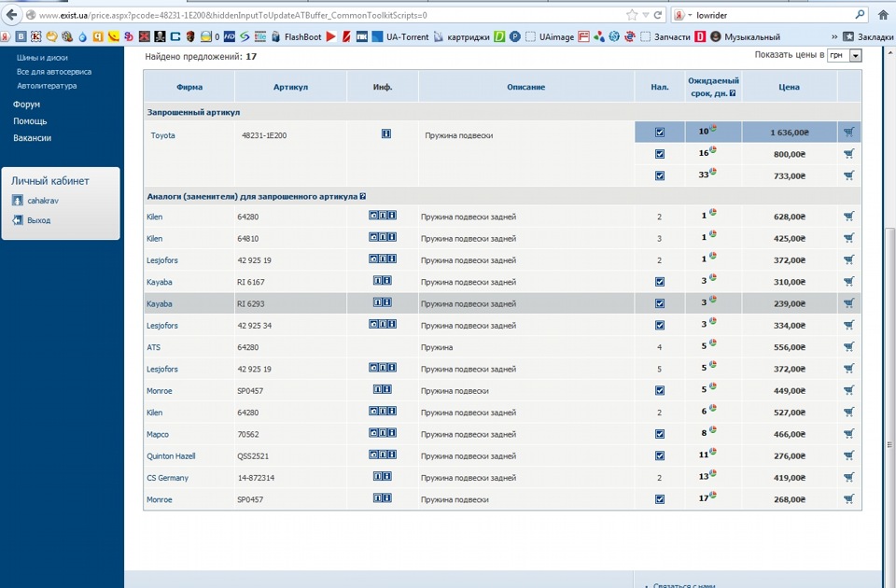Open the currency dropdown showing грн
This screenshot has height=588, width=896.
click(x=844, y=55)
